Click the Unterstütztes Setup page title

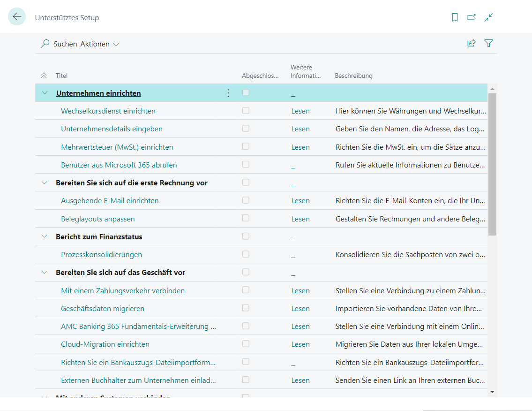coord(67,18)
